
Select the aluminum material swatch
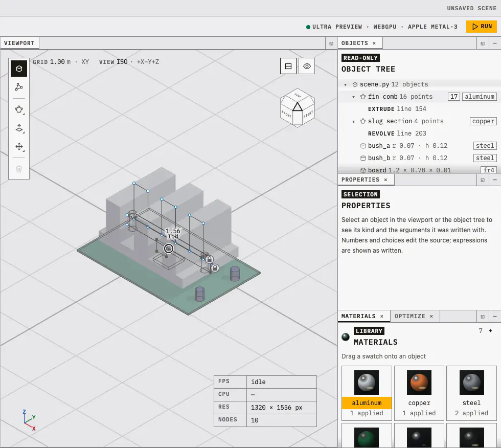pos(367,393)
